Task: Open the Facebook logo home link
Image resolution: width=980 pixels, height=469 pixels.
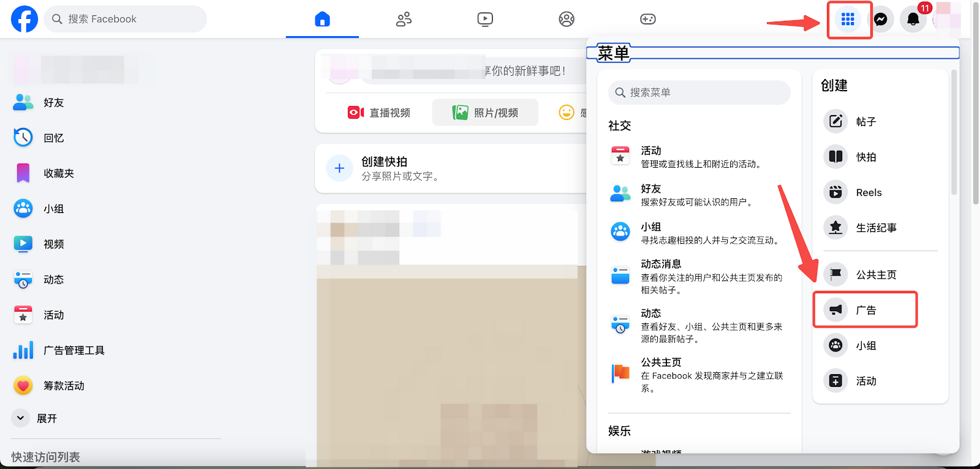Action: [24, 19]
